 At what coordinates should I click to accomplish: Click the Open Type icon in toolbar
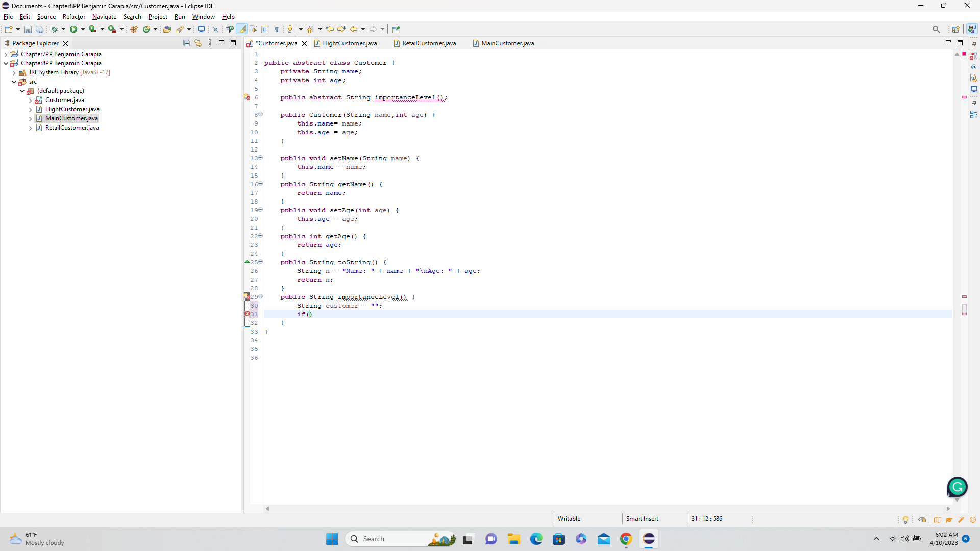pos(167,29)
